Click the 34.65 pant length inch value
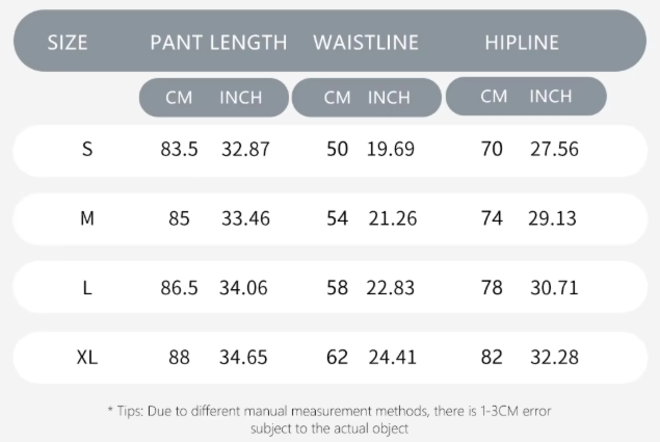This screenshot has width=660, height=442. 245,357
